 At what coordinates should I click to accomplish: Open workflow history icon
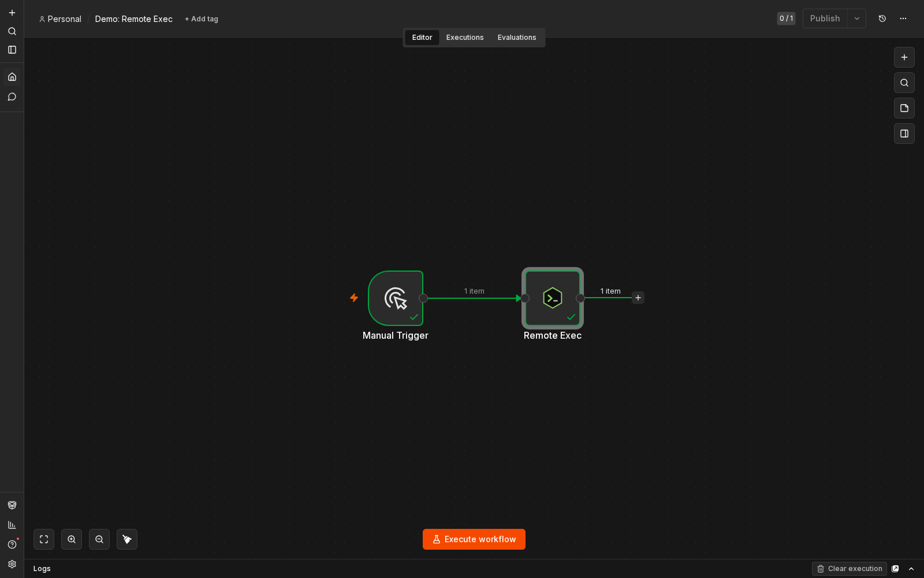tap(882, 18)
